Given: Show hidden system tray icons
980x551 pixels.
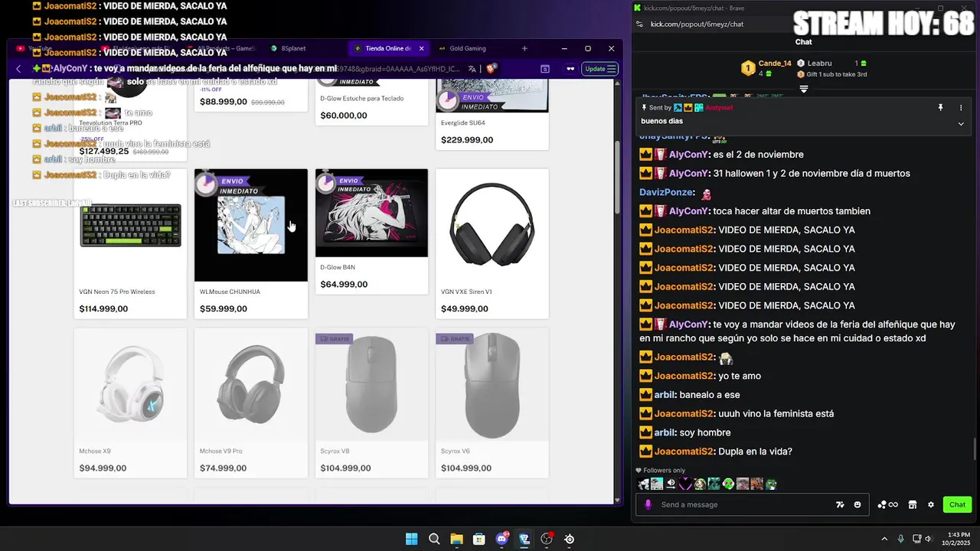Looking at the screenshot, I should 884,539.
